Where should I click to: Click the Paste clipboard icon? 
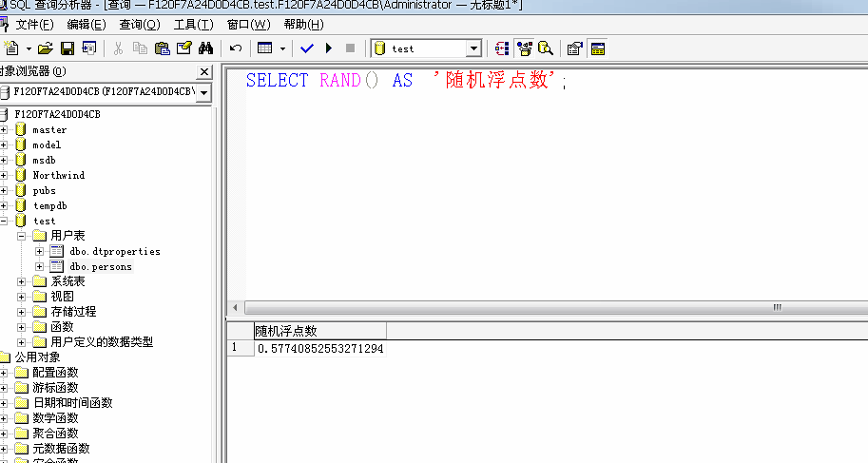162,48
